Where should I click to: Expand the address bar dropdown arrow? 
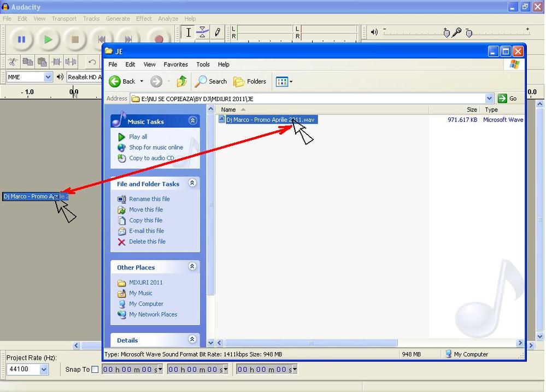489,98
